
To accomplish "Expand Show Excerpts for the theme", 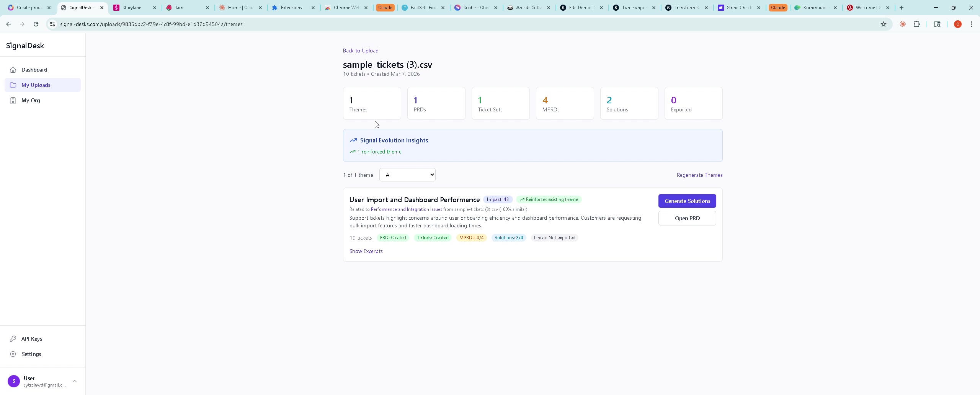I will tap(366, 251).
